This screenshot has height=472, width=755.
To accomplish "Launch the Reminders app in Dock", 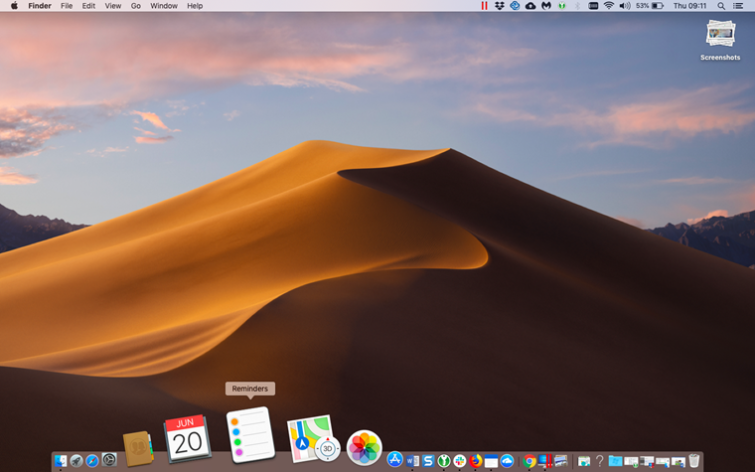I will coord(250,435).
